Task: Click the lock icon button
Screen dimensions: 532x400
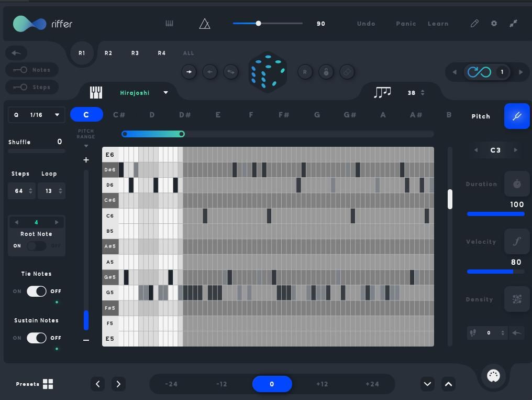Action: pos(326,72)
